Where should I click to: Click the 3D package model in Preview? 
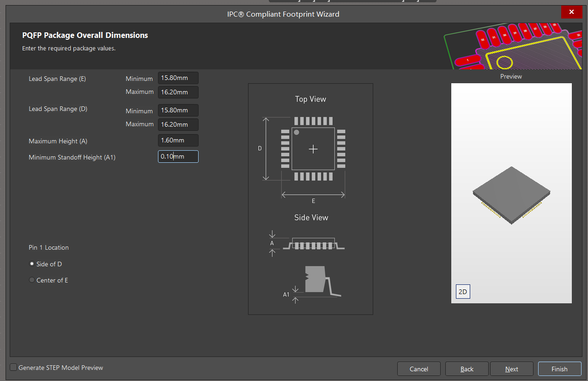pos(511,196)
